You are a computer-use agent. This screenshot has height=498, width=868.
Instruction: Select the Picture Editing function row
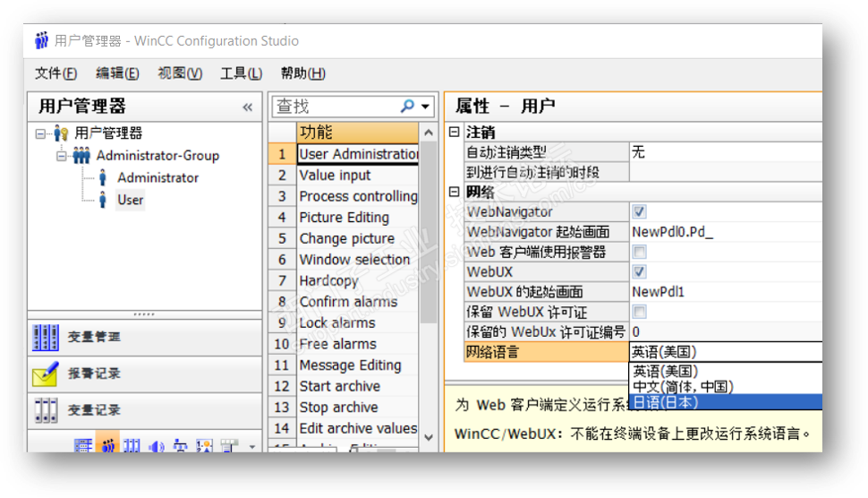tap(358, 217)
